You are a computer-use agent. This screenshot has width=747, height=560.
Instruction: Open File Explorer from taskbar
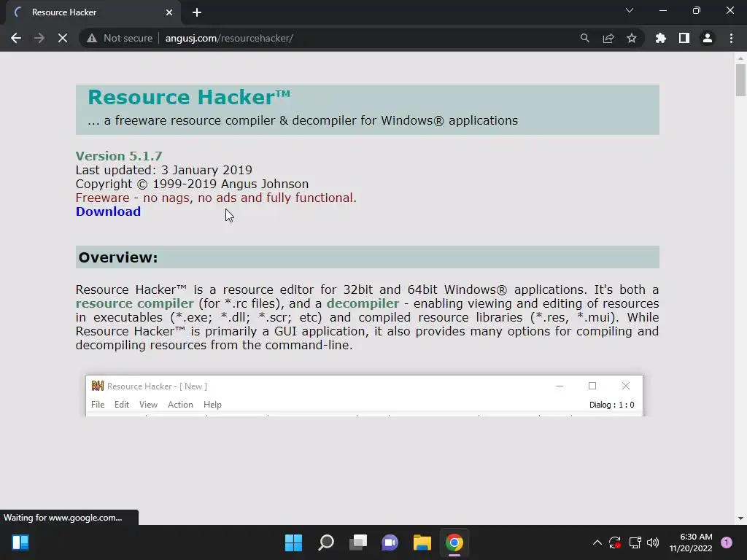pos(422,542)
